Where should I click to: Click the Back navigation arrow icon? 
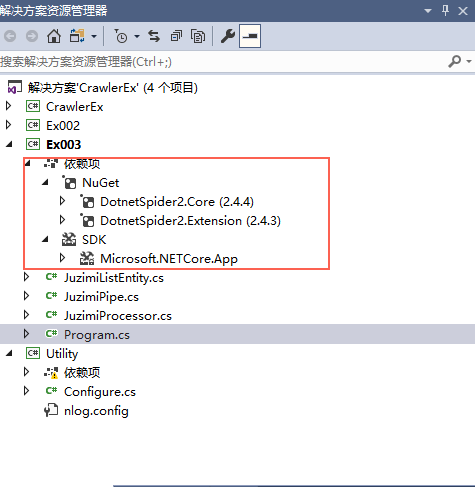[x=10, y=36]
